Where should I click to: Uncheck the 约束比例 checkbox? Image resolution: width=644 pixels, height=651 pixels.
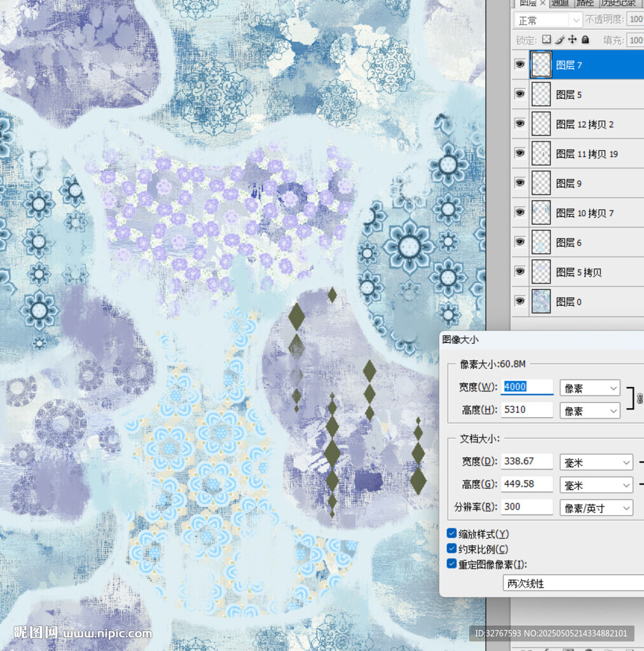point(451,549)
